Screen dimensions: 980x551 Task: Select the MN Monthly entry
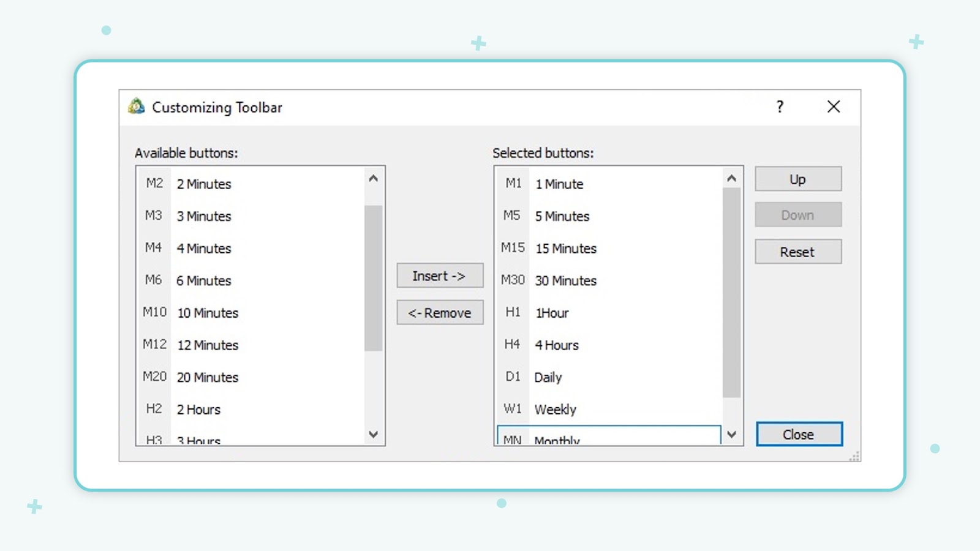609,435
